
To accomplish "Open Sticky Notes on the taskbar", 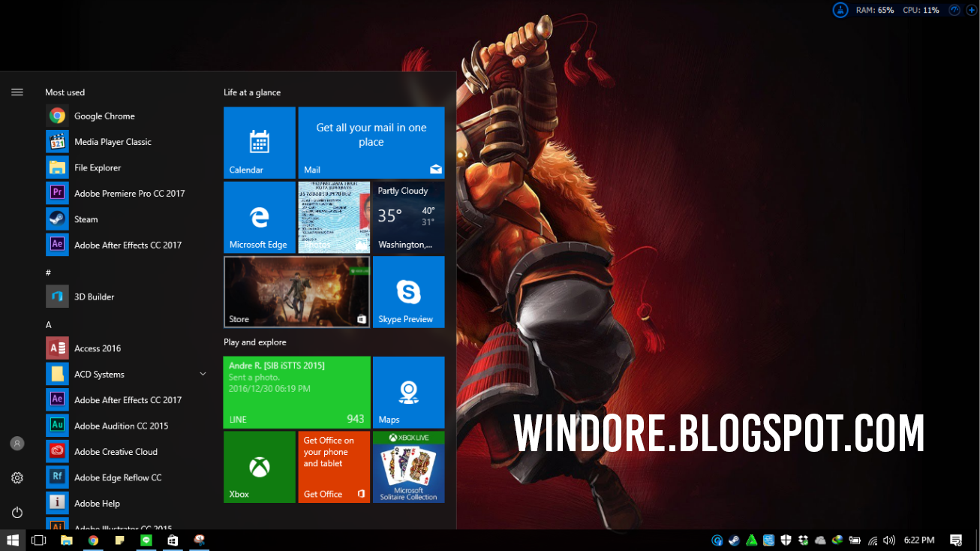I will pos(119,540).
